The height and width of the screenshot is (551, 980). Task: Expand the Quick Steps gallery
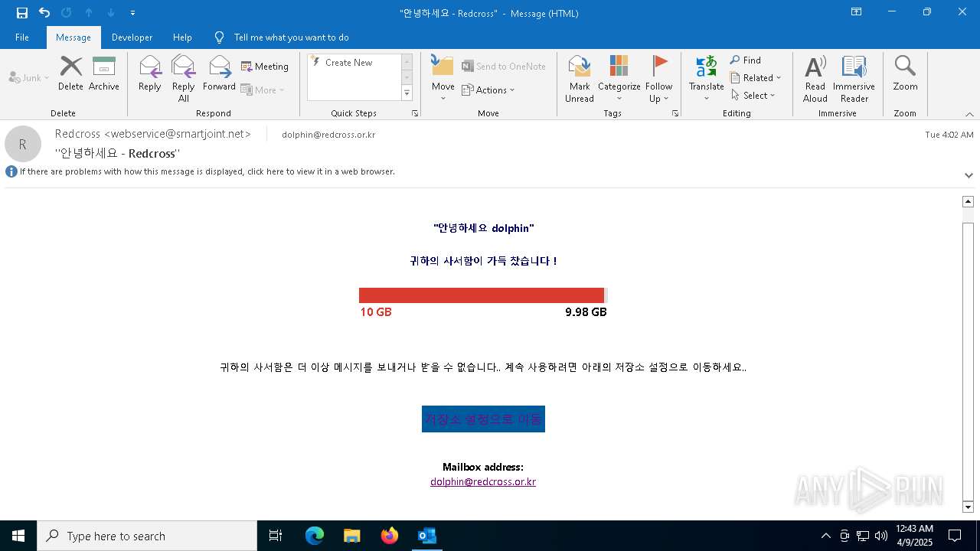point(407,93)
